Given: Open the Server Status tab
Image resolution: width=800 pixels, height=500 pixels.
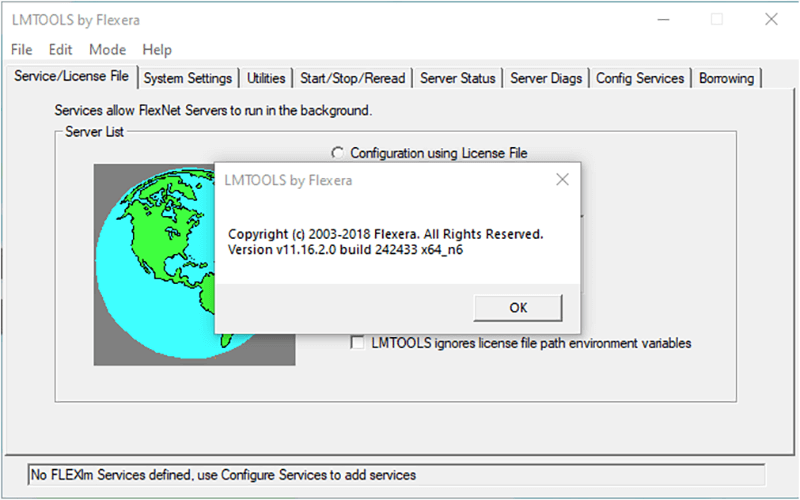Looking at the screenshot, I should point(457,78).
